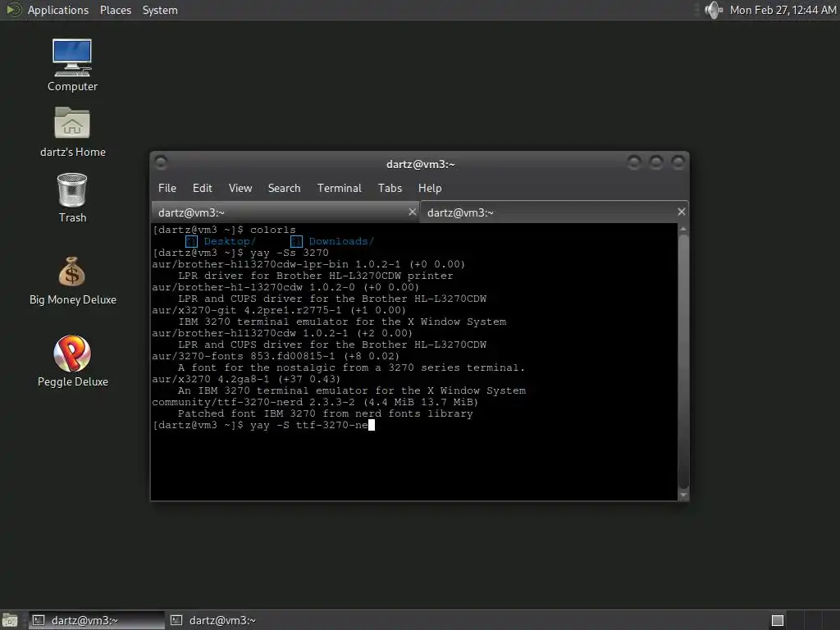Screen dimensions: 840x630
Task: Open the terminal Search menu
Action: pos(284,188)
